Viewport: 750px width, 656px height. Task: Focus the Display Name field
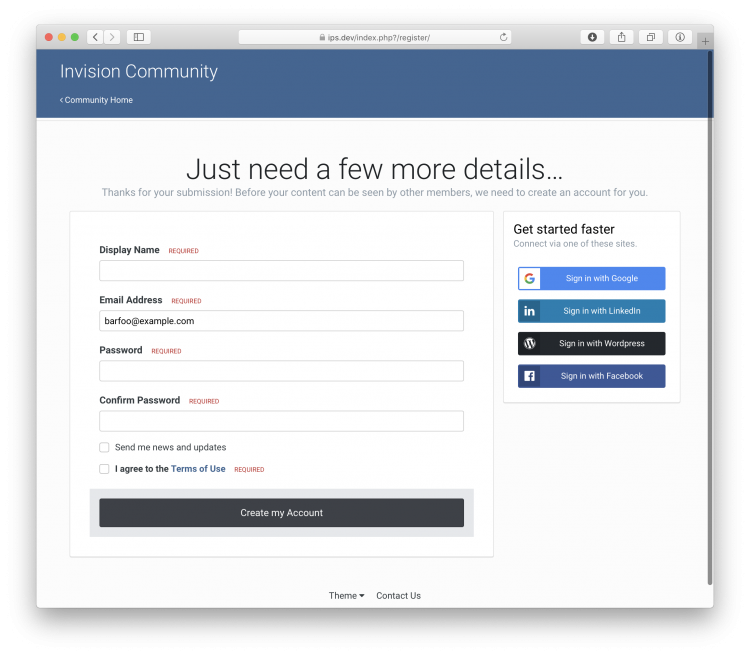[x=281, y=271]
